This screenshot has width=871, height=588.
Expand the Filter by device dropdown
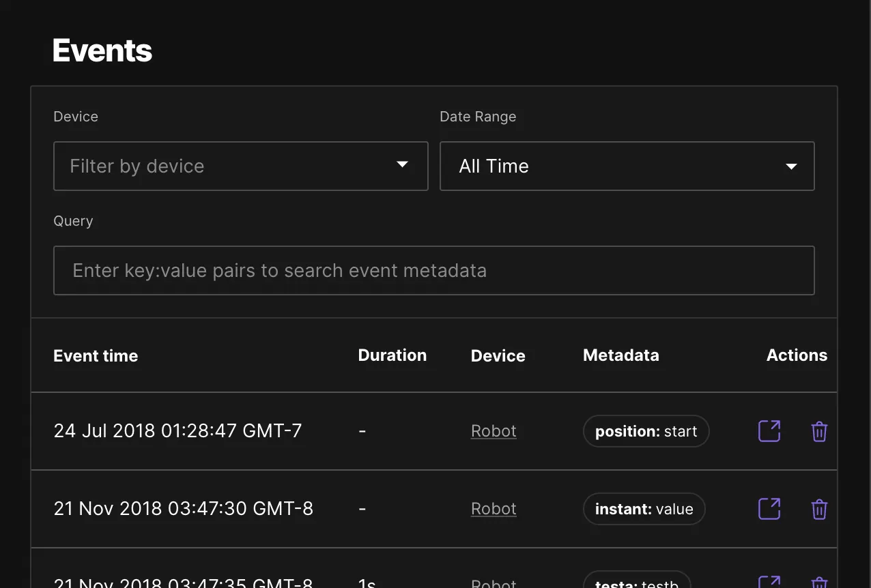240,166
